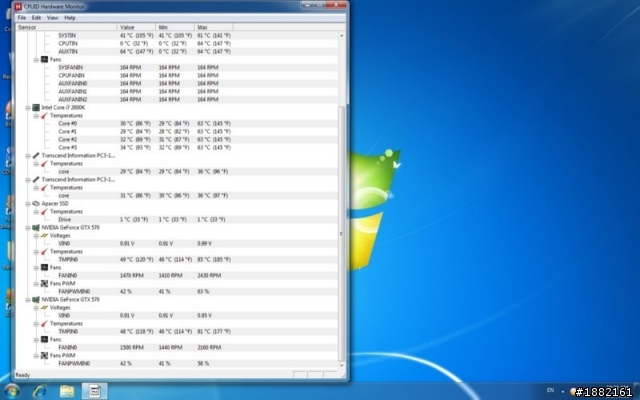The image size is (640, 400).
Task: Click the graphics card icon of the GTX 570 with 1470 RPM fan
Action: point(36,227)
